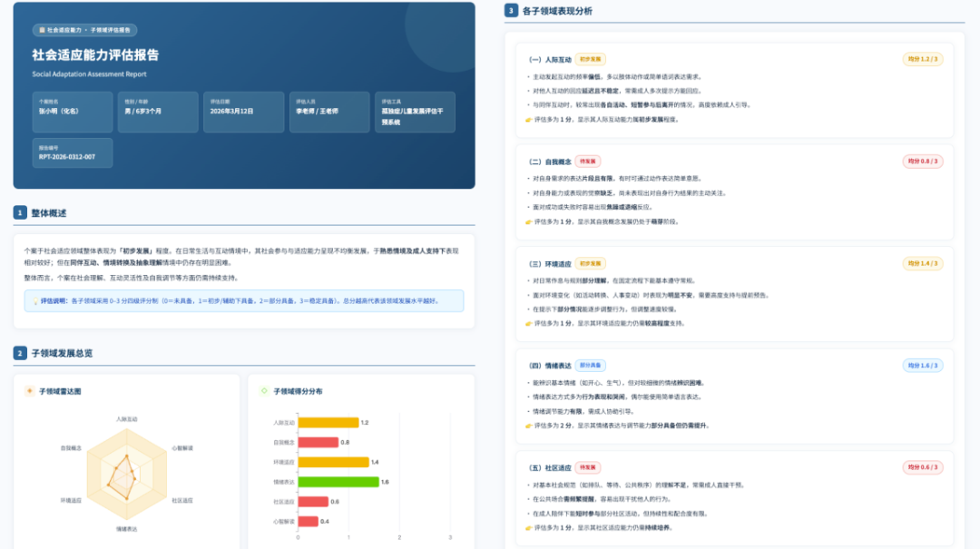Image resolution: width=980 pixels, height=549 pixels.
Task: Click the lightbulb icon before 评估说明
Action: click(35, 301)
